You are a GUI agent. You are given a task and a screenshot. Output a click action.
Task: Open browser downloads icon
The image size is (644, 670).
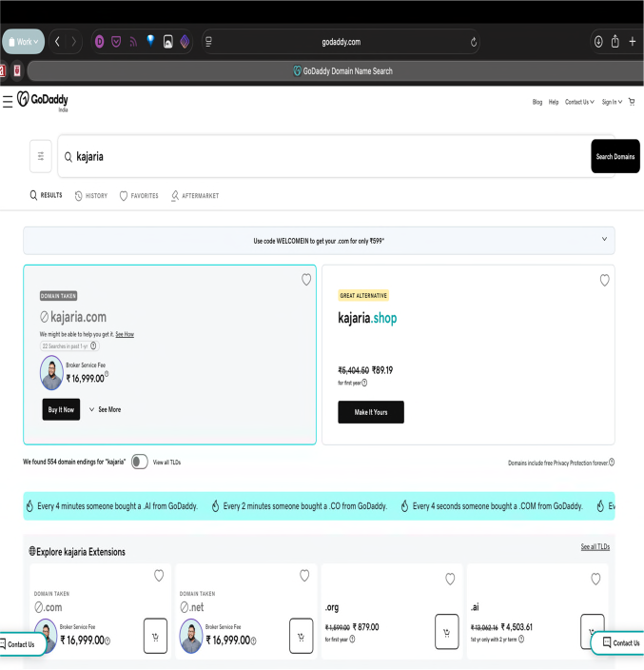pos(598,42)
